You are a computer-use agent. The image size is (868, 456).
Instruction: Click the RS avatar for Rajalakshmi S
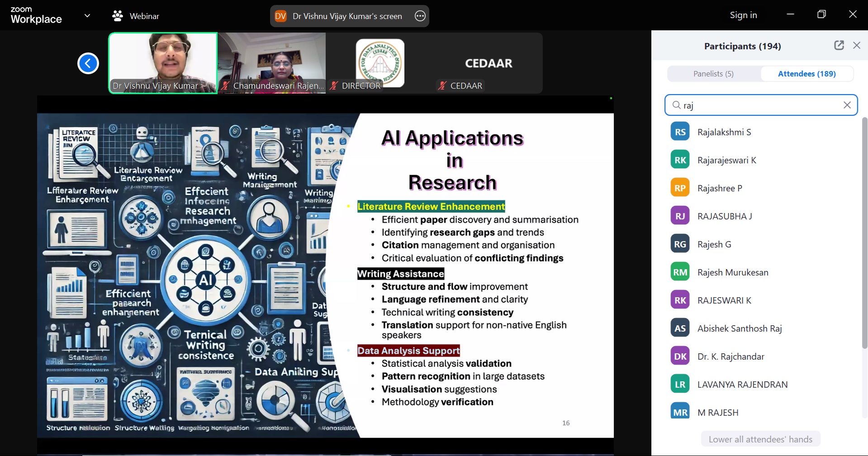(x=680, y=132)
